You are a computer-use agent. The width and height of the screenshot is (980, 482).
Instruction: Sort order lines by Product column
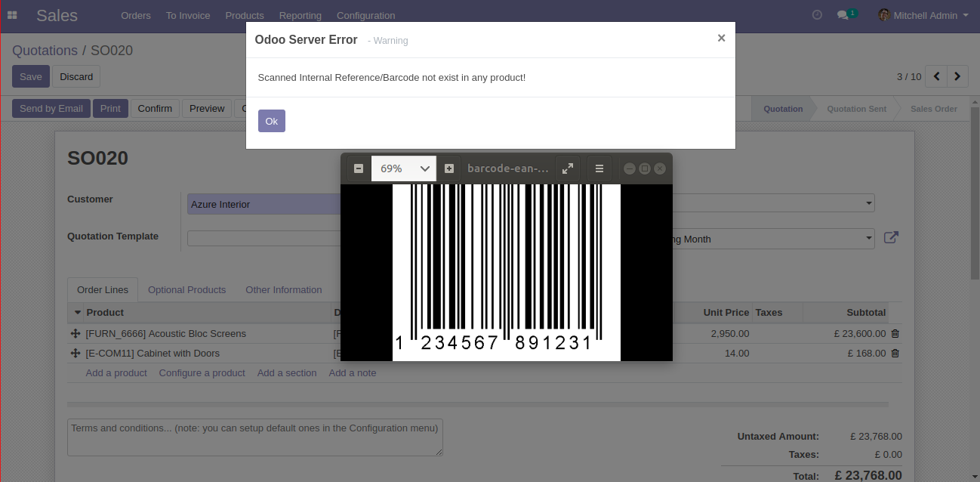pyautogui.click(x=105, y=312)
